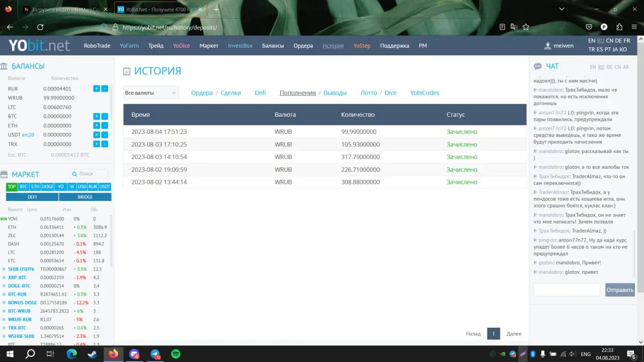Open Firefox reader view
Viewport: 644px width, 362px height.
pos(502,27)
